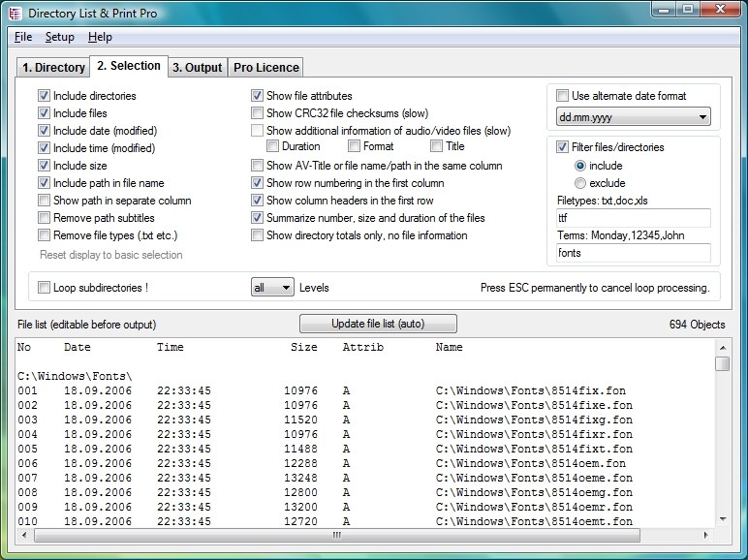Screen dimensions: 748x560
Task: Click the Filetypes input field containing ttf
Action: (633, 218)
